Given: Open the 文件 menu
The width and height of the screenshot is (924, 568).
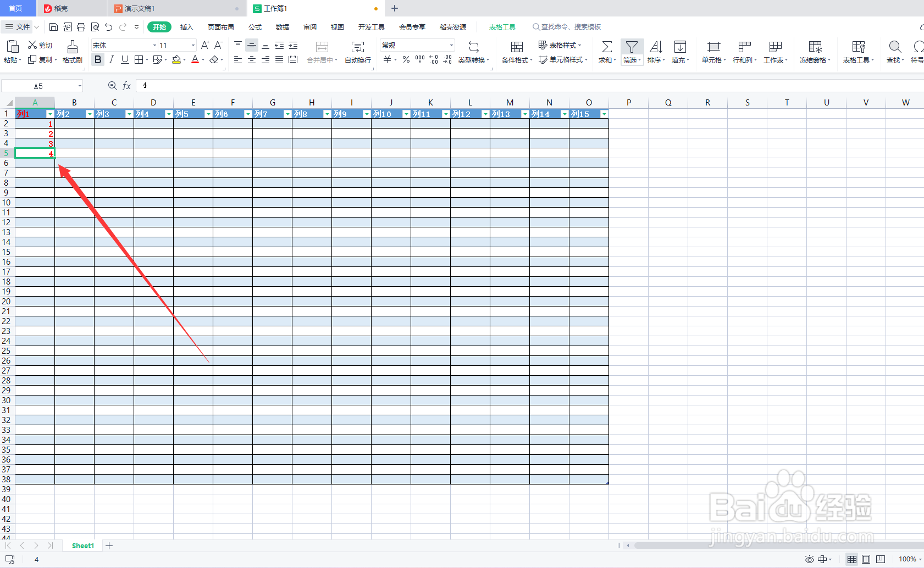Looking at the screenshot, I should point(18,27).
